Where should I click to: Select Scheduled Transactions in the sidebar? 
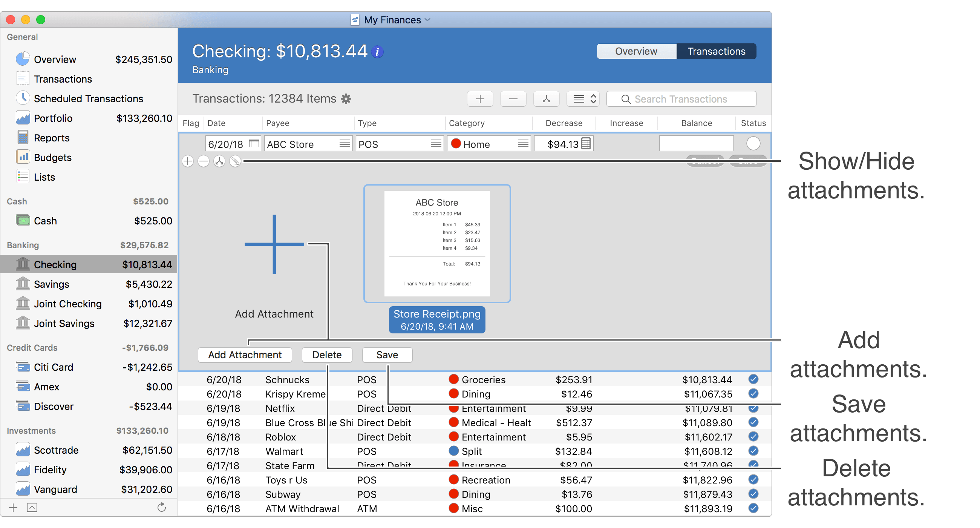88,98
